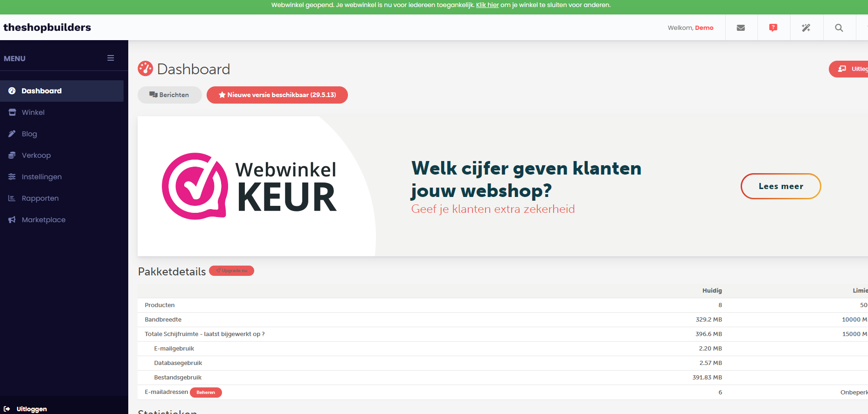Follow the 'Klik hier' link in banner

487,5
